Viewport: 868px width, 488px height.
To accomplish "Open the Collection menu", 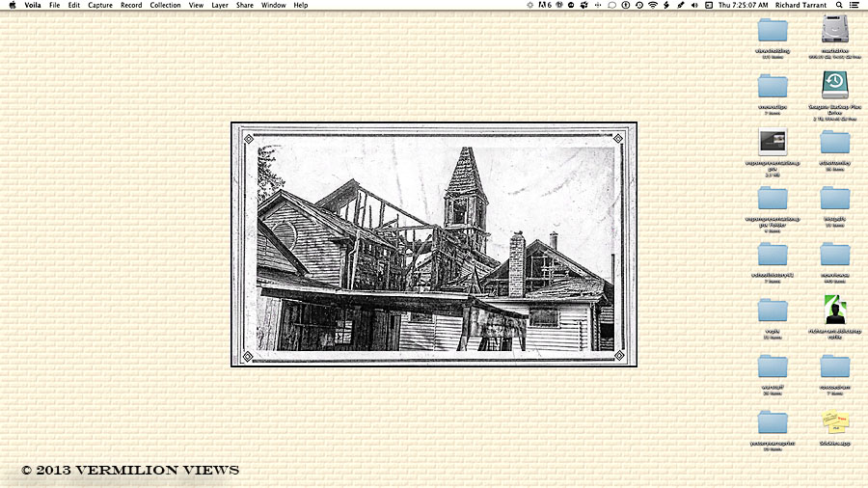I will coord(165,5).
